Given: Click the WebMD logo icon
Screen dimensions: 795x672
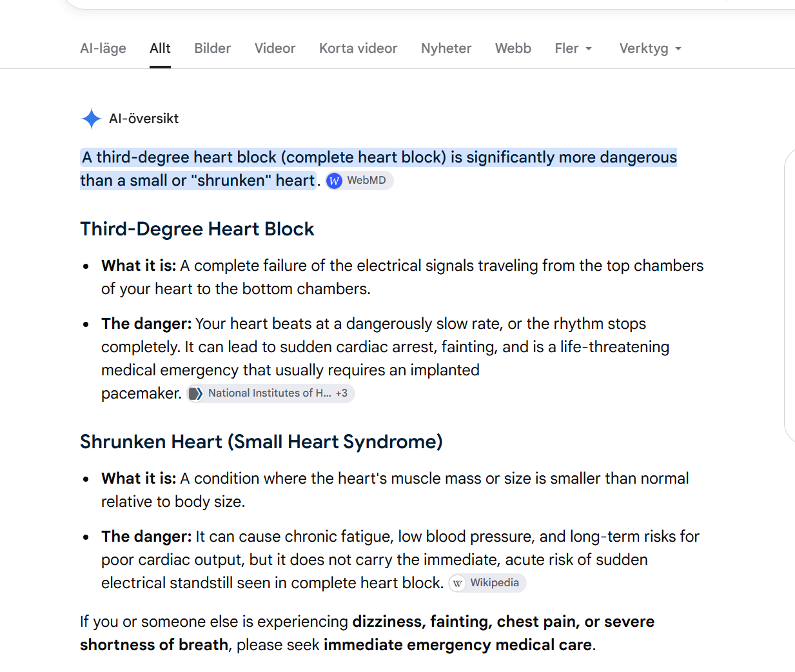Looking at the screenshot, I should point(334,181).
